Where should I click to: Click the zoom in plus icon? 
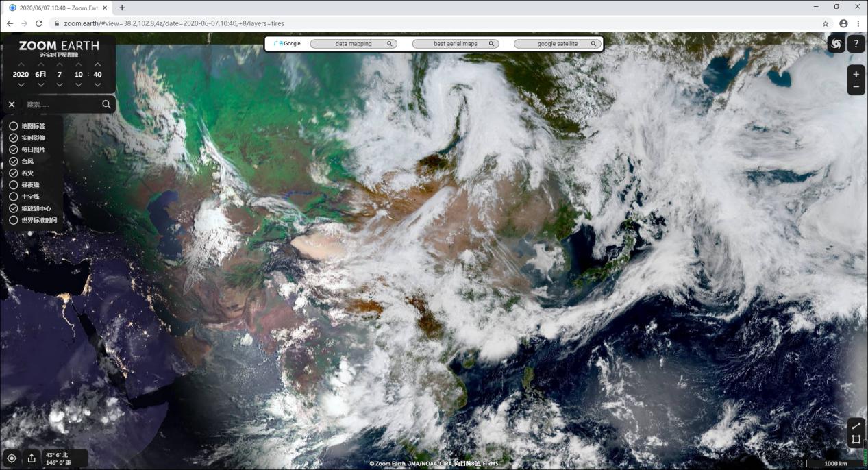click(856, 73)
